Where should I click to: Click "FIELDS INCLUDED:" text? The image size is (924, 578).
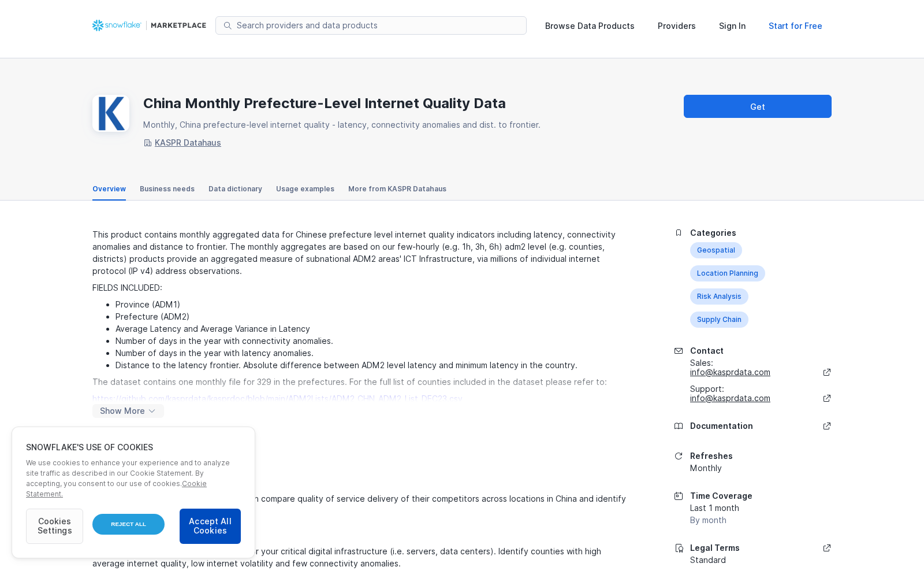coord(127,288)
